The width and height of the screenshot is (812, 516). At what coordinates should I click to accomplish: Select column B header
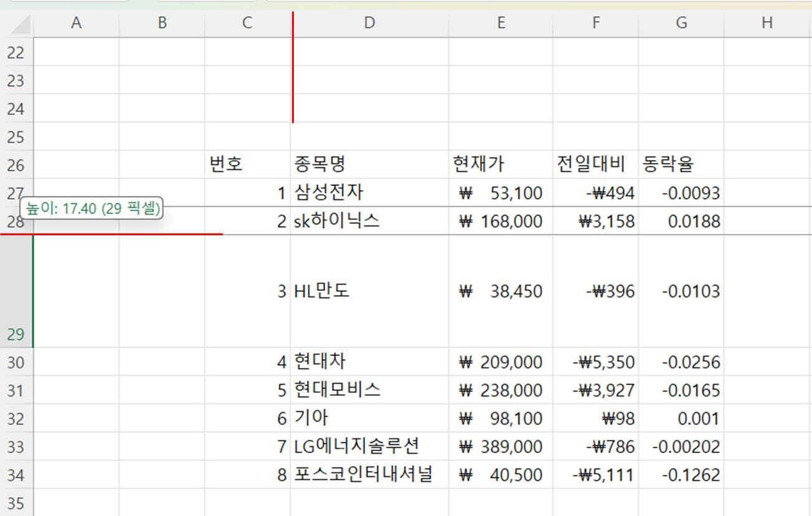click(162, 24)
